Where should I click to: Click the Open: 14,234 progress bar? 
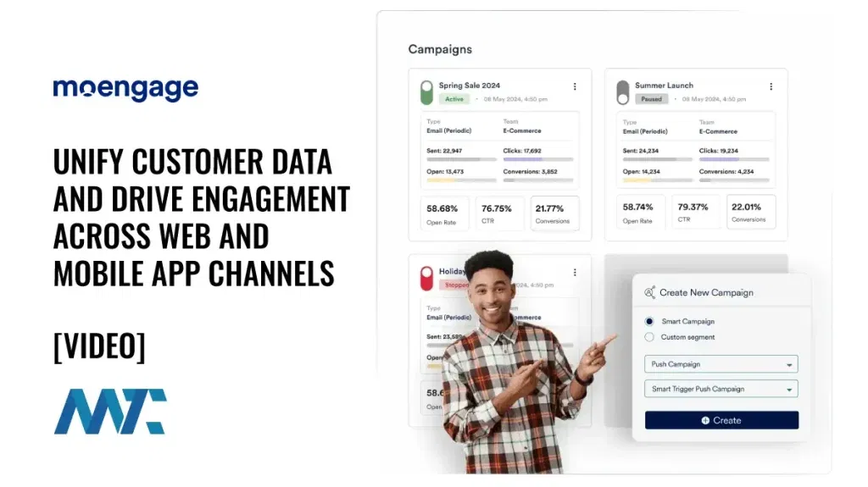(x=657, y=180)
